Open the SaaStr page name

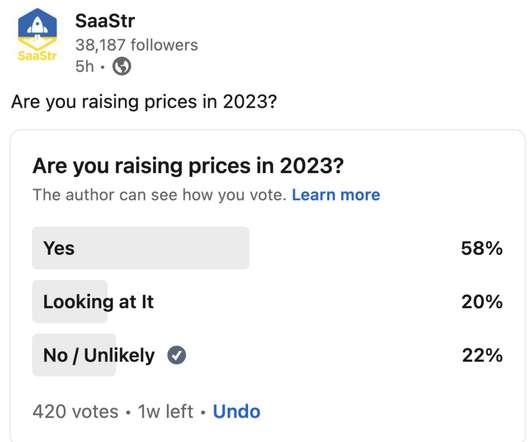[x=105, y=21]
